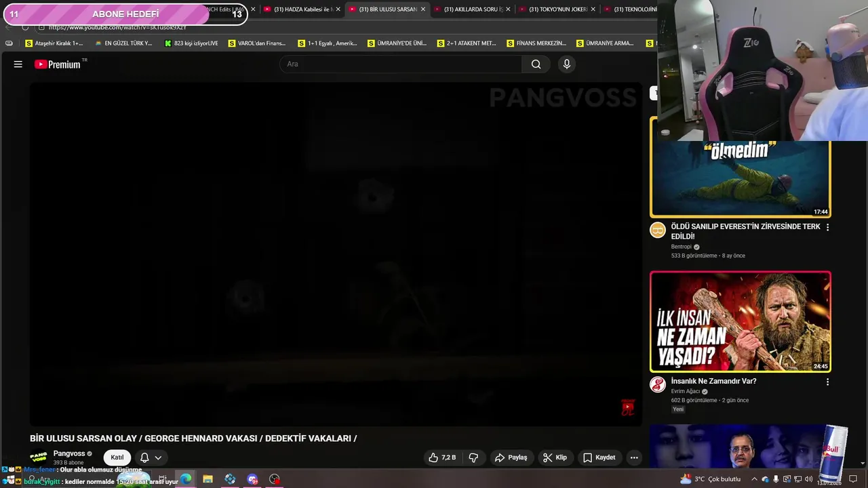
Task: Open Discord with 9+ badge in taskbar
Action: tap(253, 479)
